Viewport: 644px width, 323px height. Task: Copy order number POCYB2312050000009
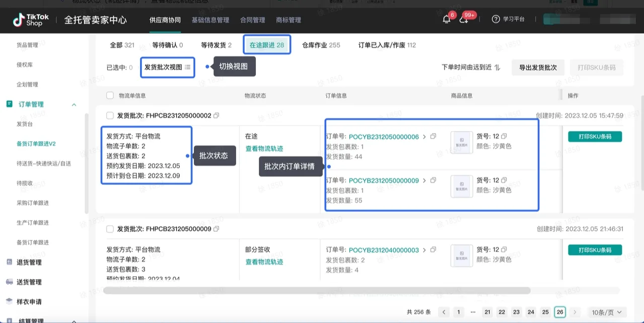[x=433, y=180]
